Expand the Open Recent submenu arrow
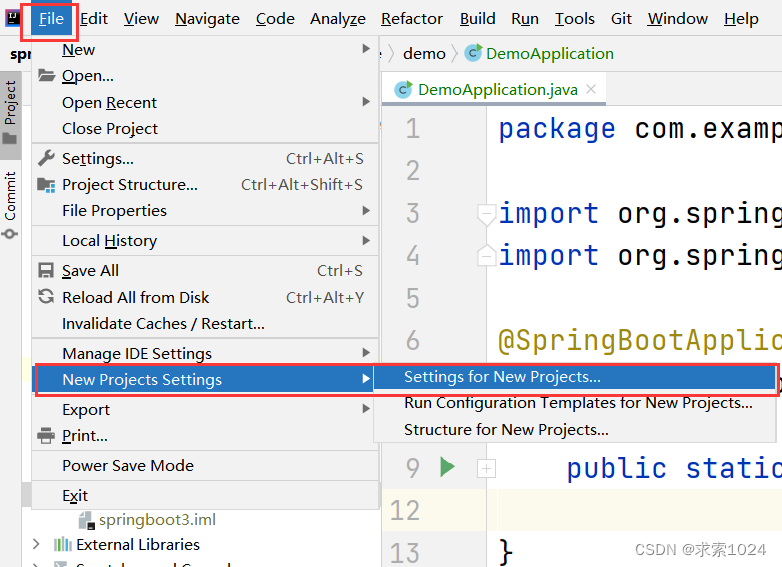Screen dimensions: 782x567 [x=366, y=101]
